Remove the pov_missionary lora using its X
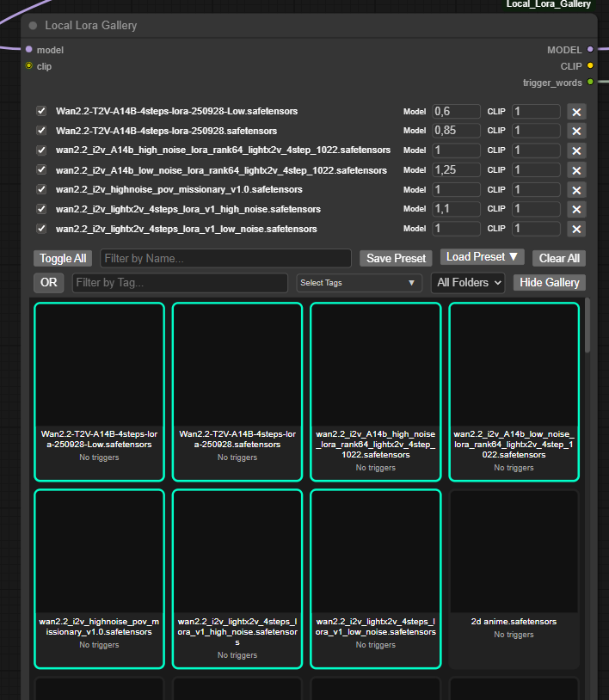This screenshot has height=700, width=609. [x=576, y=190]
